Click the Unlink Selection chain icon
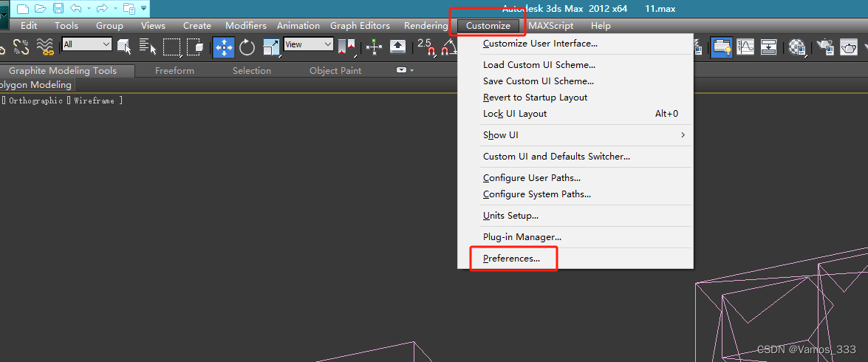The height and width of the screenshot is (362, 868). point(21,47)
